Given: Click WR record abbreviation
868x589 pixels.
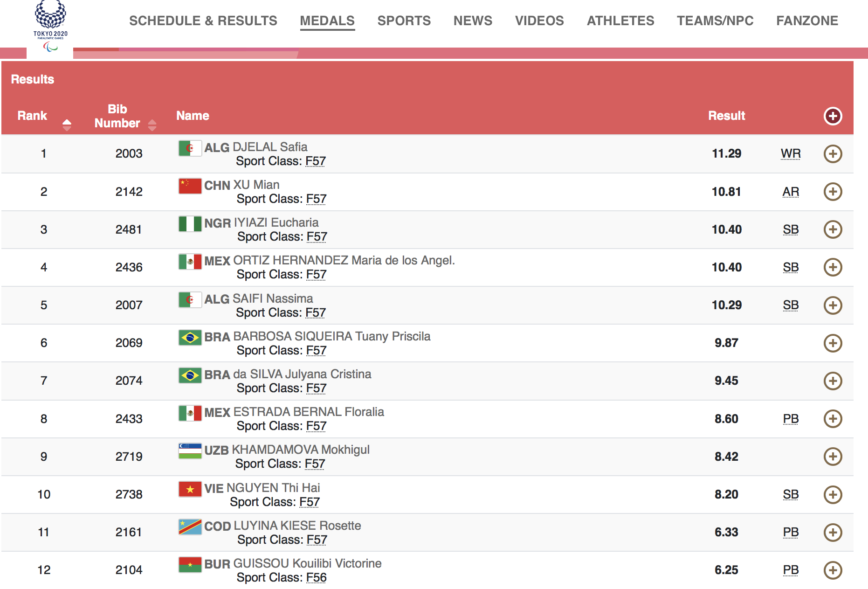Looking at the screenshot, I should pyautogui.click(x=791, y=153).
